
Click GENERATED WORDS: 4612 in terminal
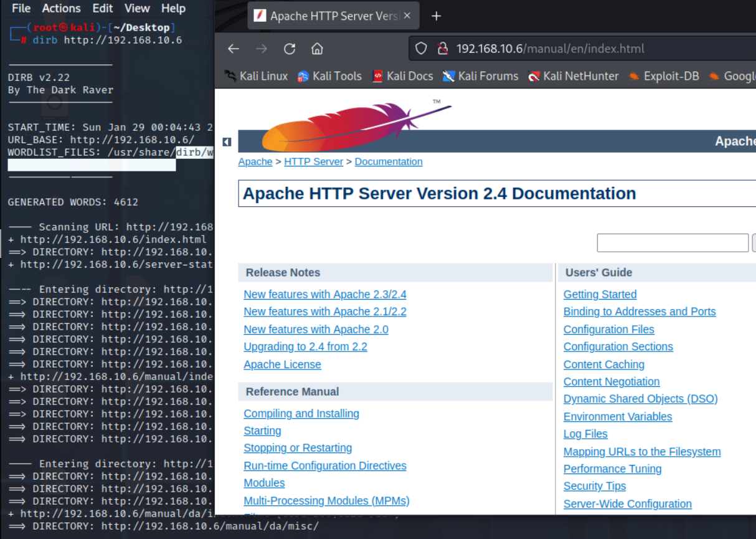coord(73,202)
